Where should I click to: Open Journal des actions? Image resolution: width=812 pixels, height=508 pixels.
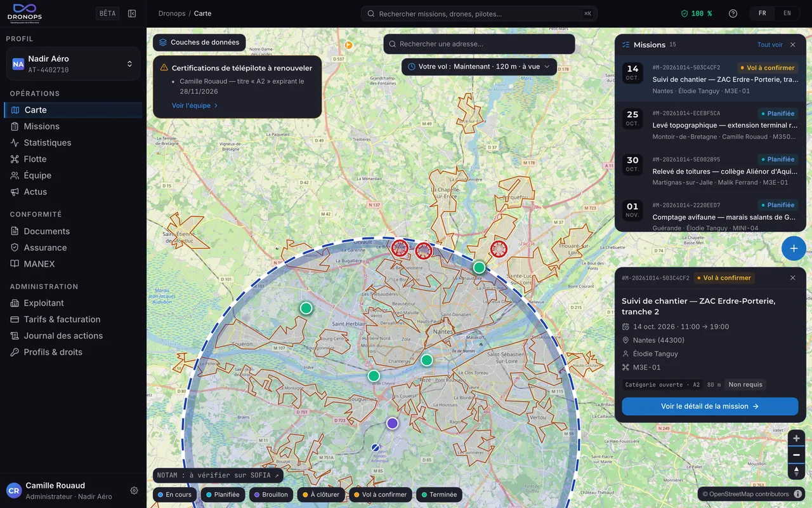pos(74,336)
